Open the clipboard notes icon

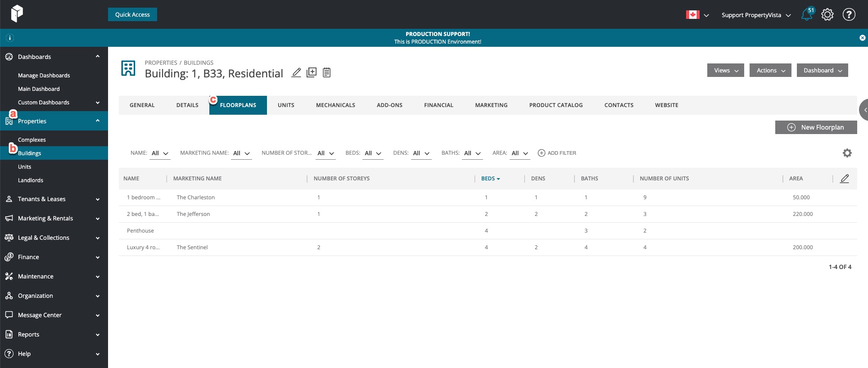tap(327, 72)
